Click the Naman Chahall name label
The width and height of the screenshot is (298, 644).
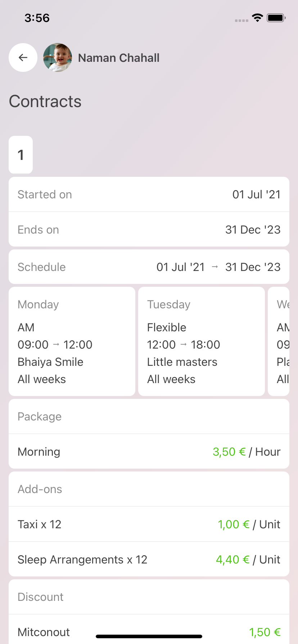coord(119,58)
